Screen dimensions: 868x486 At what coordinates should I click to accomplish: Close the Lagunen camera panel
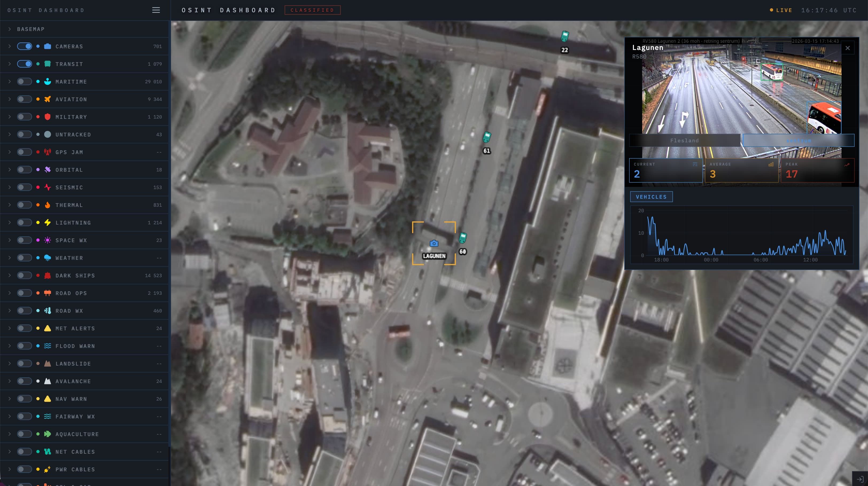[x=847, y=48]
